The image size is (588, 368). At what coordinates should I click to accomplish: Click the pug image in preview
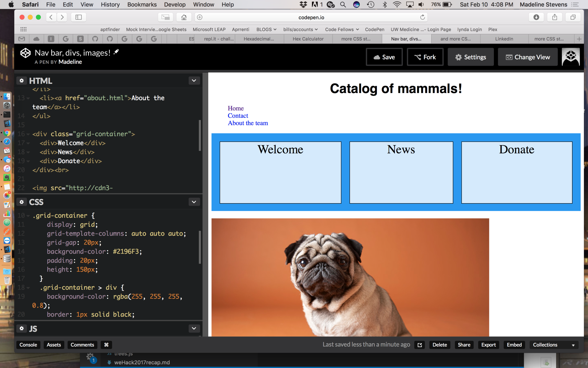[x=350, y=277]
